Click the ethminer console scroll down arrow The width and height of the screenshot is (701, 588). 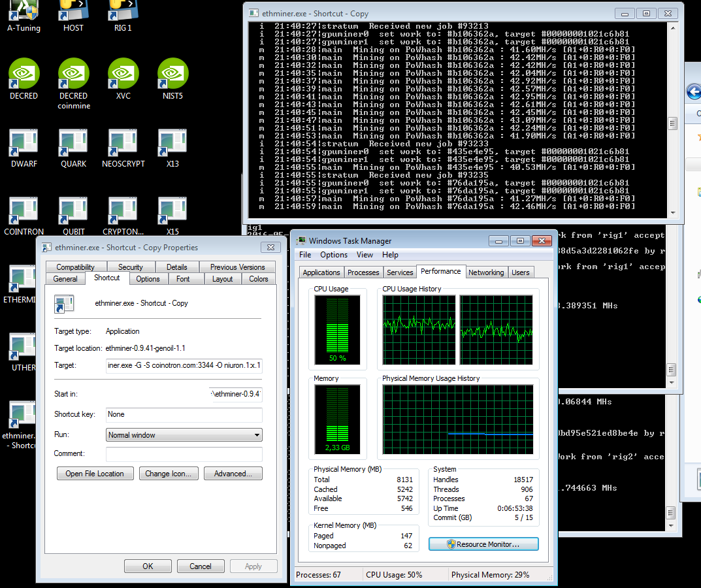pyautogui.click(x=672, y=213)
